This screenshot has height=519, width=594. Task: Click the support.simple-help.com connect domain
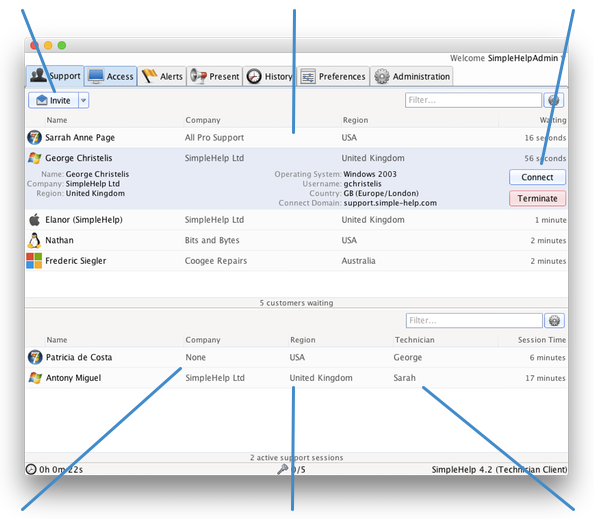tap(390, 203)
